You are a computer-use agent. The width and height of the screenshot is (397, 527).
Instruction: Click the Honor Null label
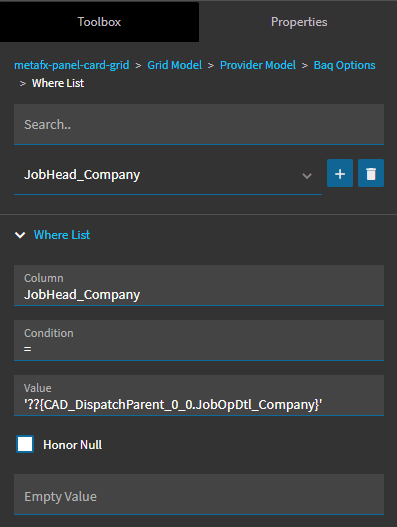coord(73,445)
